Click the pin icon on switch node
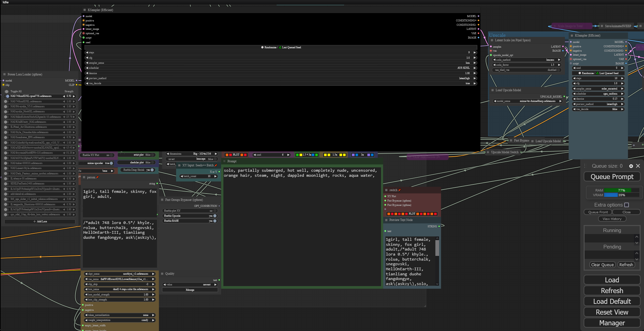644x331 pixels. [x=399, y=190]
